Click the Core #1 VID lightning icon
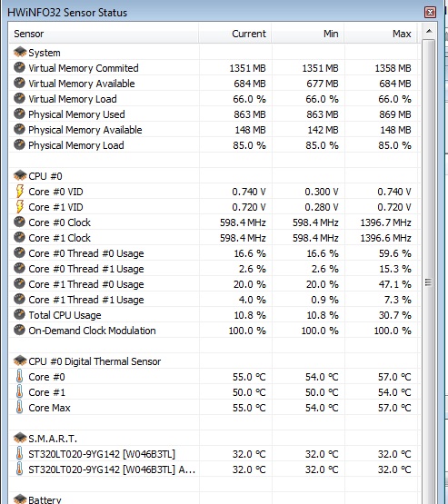 pos(20,207)
